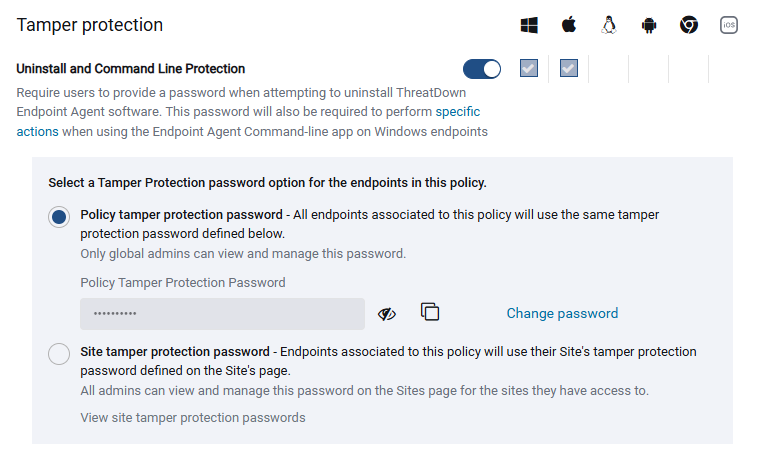Click the Android robot platform icon
The width and height of the screenshot is (757, 460).
coord(649,25)
